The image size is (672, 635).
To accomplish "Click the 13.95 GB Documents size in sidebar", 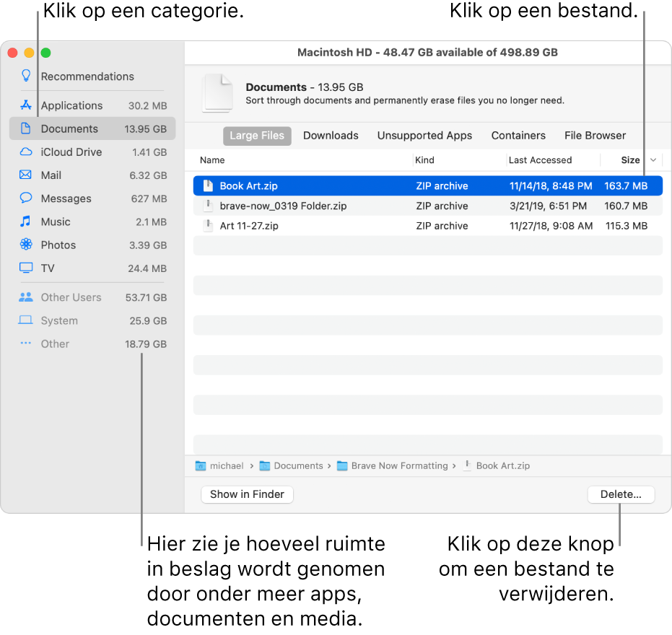I will pos(145,129).
